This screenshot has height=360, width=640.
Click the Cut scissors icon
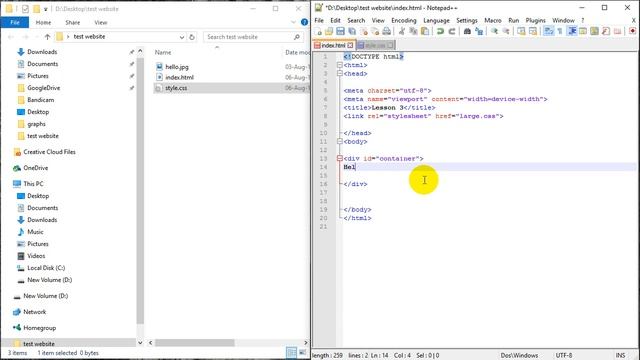click(x=402, y=31)
